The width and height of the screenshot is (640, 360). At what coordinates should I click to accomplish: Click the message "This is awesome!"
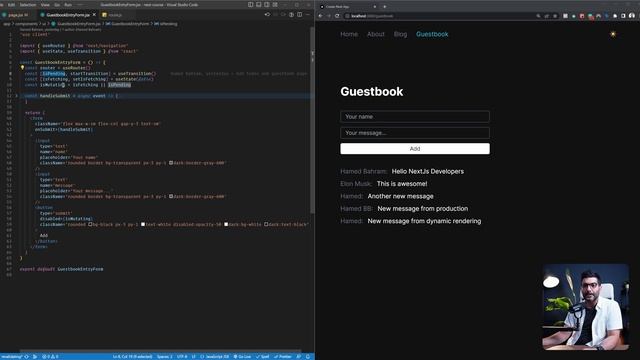coord(402,184)
